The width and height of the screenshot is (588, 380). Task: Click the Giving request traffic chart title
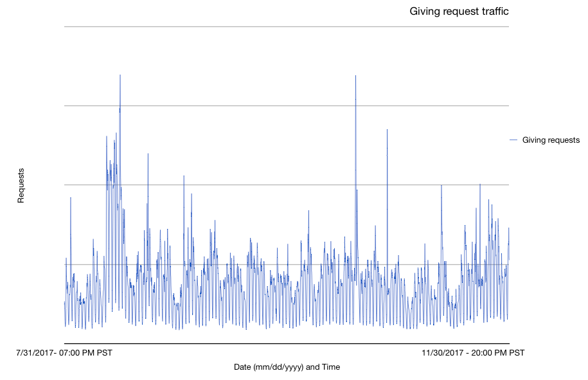(x=459, y=12)
